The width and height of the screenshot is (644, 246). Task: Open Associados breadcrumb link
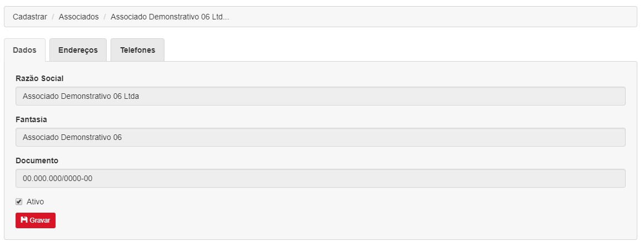(79, 17)
